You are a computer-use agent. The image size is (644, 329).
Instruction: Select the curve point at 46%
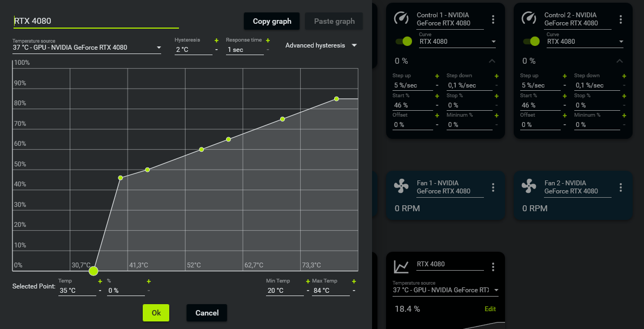(121, 178)
